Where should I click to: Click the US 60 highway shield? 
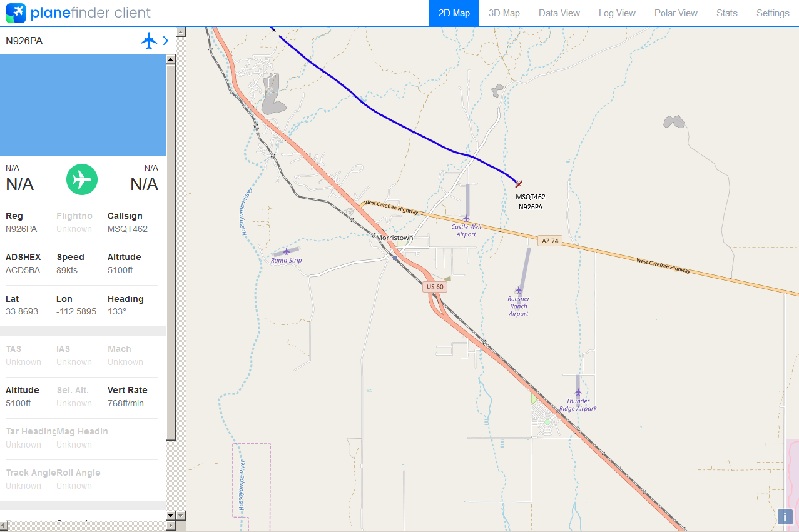point(435,287)
